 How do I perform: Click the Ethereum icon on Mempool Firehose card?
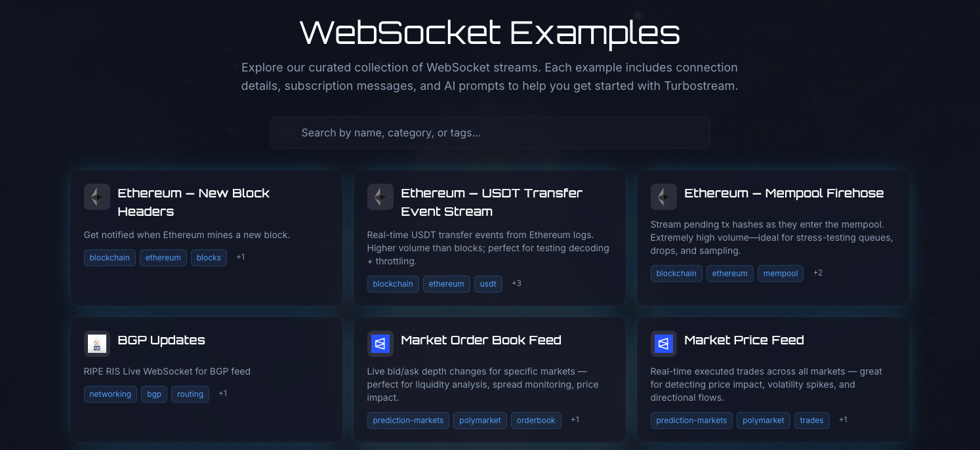[x=664, y=197]
